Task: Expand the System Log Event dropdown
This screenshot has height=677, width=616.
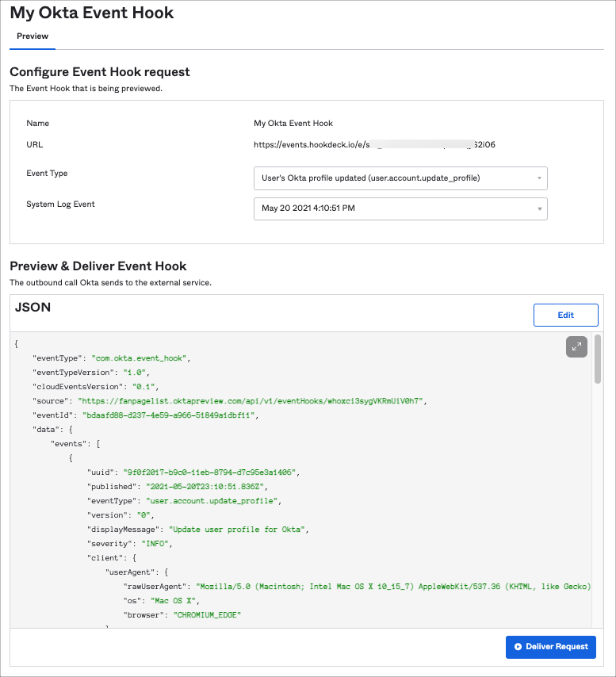Action: click(x=400, y=208)
